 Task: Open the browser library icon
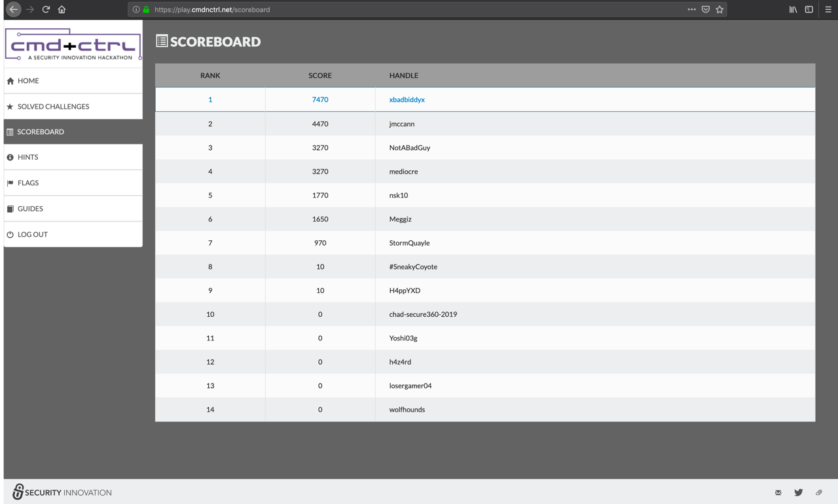click(793, 10)
